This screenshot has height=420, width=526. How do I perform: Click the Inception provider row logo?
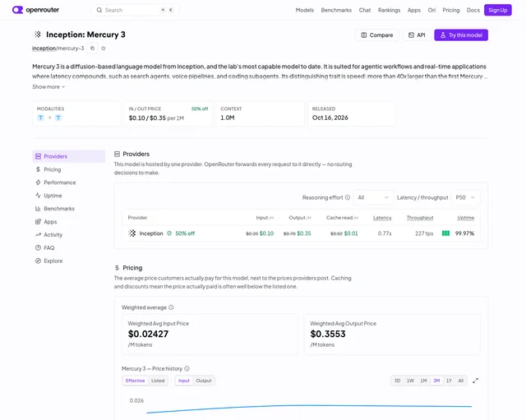(x=132, y=233)
